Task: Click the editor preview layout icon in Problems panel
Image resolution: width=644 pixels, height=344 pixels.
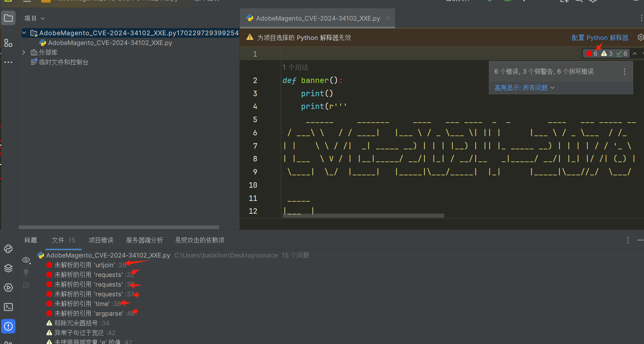Action: pyautogui.click(x=26, y=285)
